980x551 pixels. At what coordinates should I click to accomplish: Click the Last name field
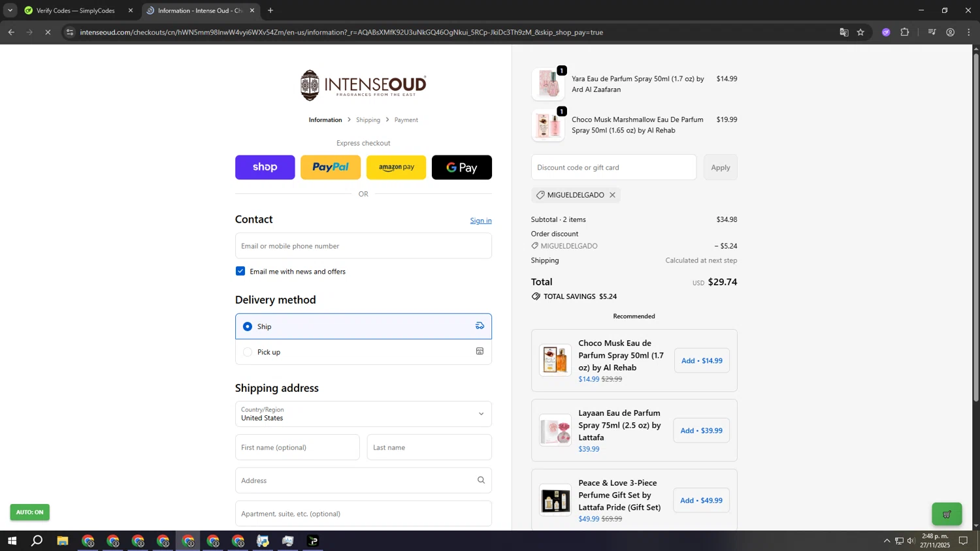coord(429,447)
